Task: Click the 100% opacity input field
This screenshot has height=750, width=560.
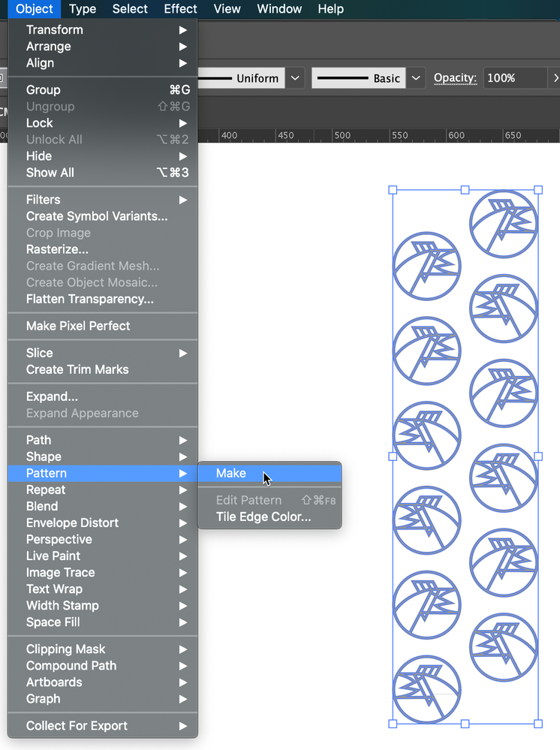Action: click(513, 78)
